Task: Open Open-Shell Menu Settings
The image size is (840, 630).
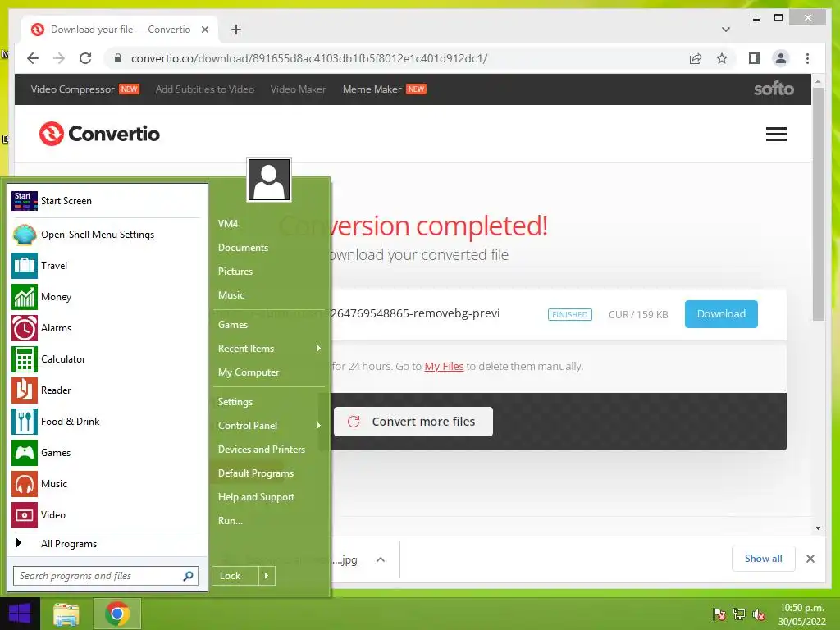Action: tap(98, 235)
